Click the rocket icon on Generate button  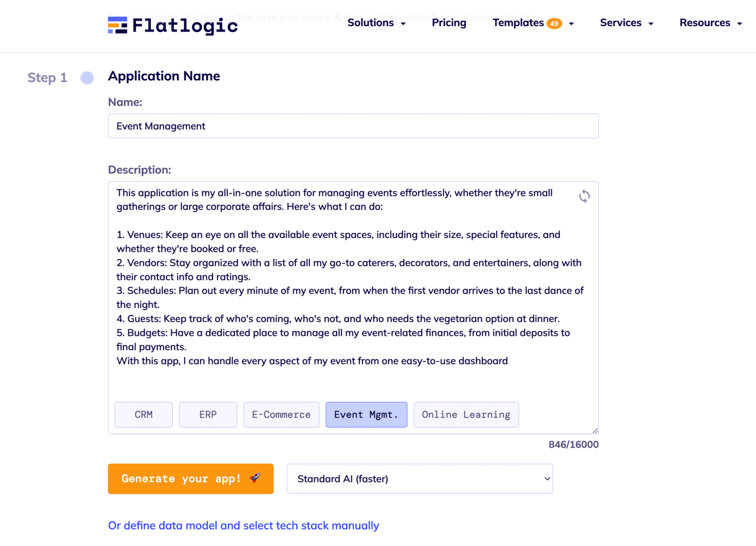tap(254, 478)
